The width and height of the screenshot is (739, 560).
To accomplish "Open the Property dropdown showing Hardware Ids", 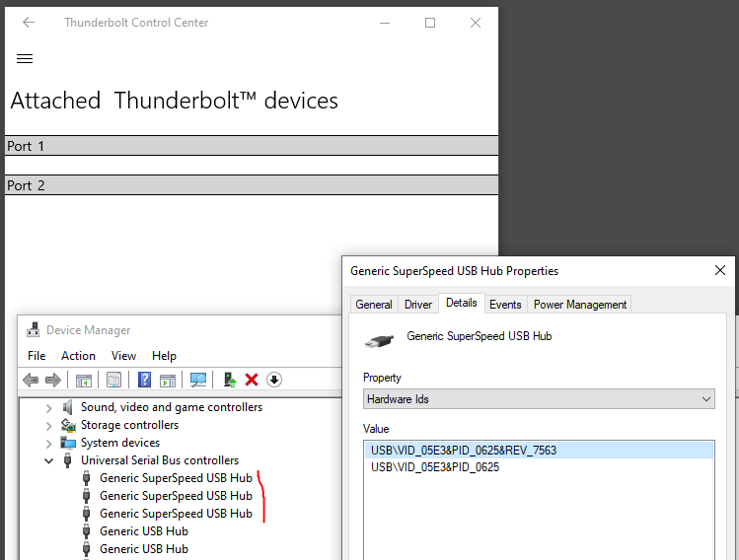I will (539, 399).
